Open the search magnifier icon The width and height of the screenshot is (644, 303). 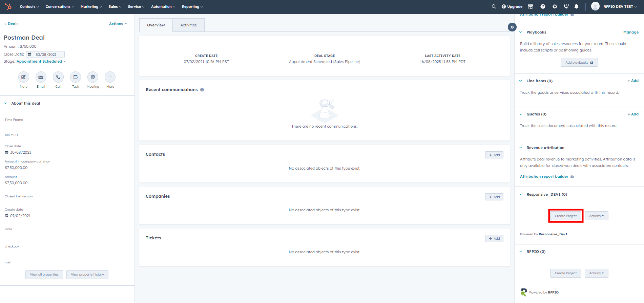(x=494, y=6)
